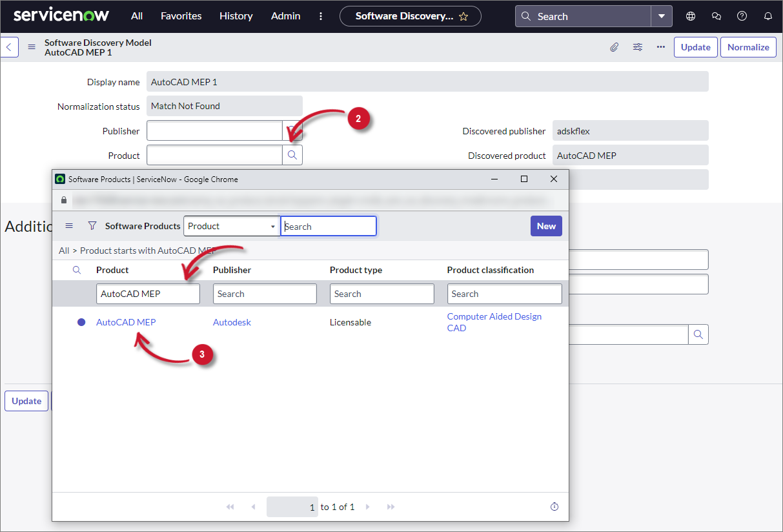Select the AutoCAD MEP product link
This screenshot has width=783, height=532.
(126, 322)
